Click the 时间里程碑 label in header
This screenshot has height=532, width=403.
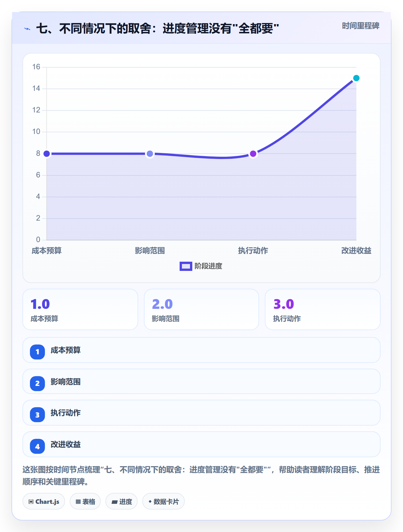point(361,26)
